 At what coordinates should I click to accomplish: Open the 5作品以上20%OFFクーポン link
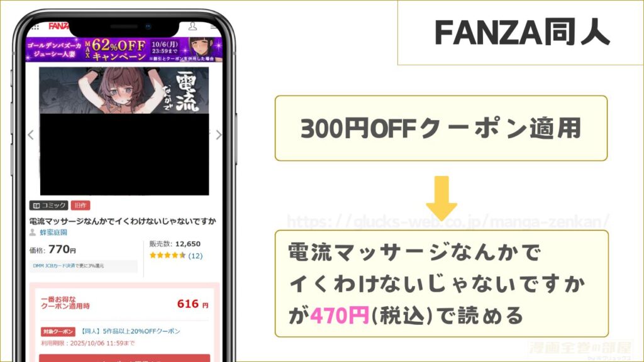(x=130, y=331)
